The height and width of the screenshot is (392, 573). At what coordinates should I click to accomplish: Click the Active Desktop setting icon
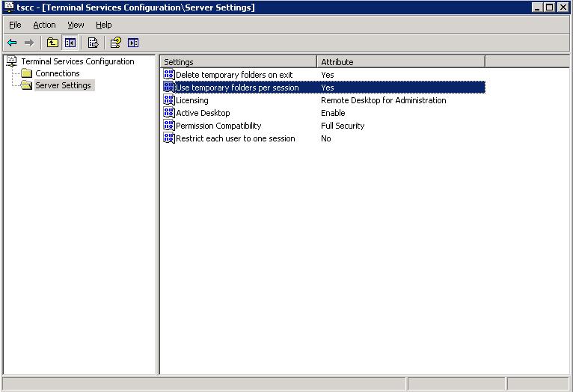(169, 113)
